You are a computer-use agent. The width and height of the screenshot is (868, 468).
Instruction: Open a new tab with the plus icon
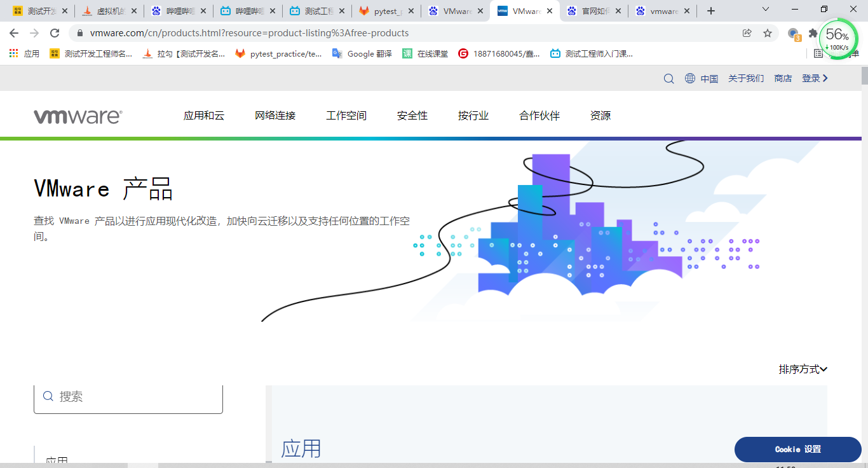711,11
